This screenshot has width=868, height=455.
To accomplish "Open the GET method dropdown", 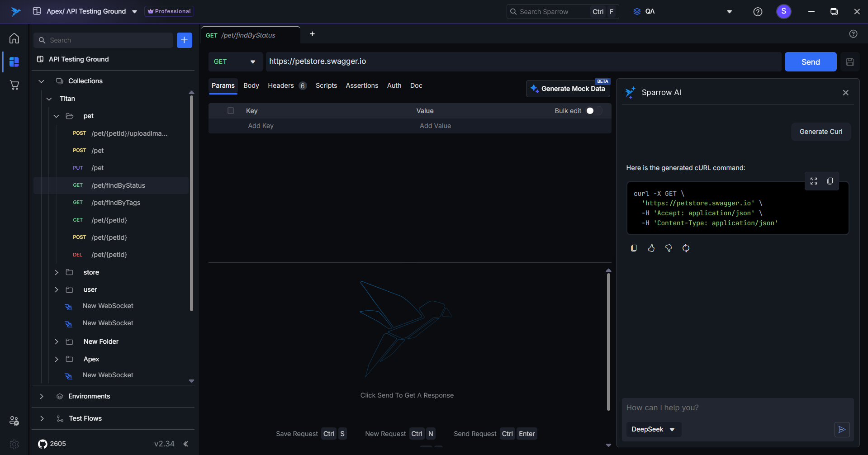I will (x=235, y=62).
